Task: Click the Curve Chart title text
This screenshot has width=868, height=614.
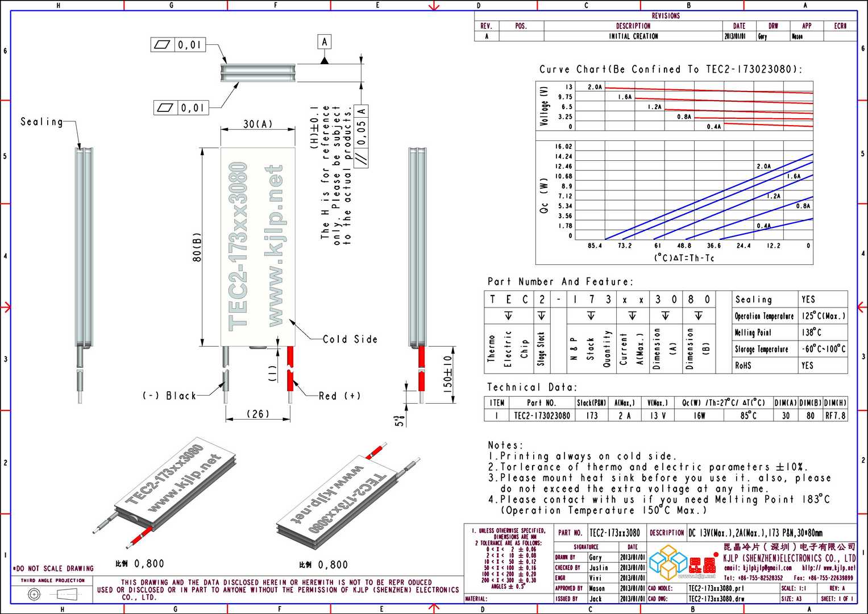Action: [671, 69]
